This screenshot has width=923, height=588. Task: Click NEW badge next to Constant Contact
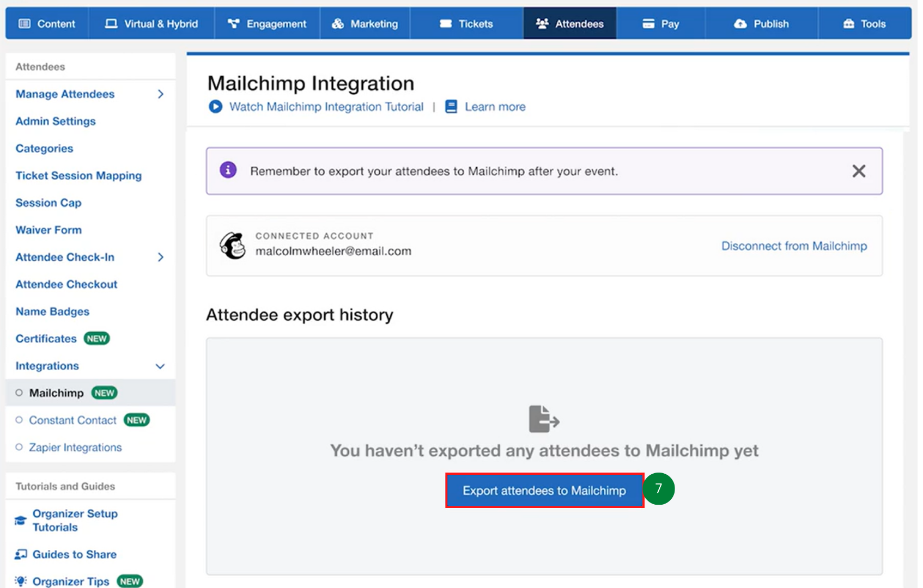[136, 420]
